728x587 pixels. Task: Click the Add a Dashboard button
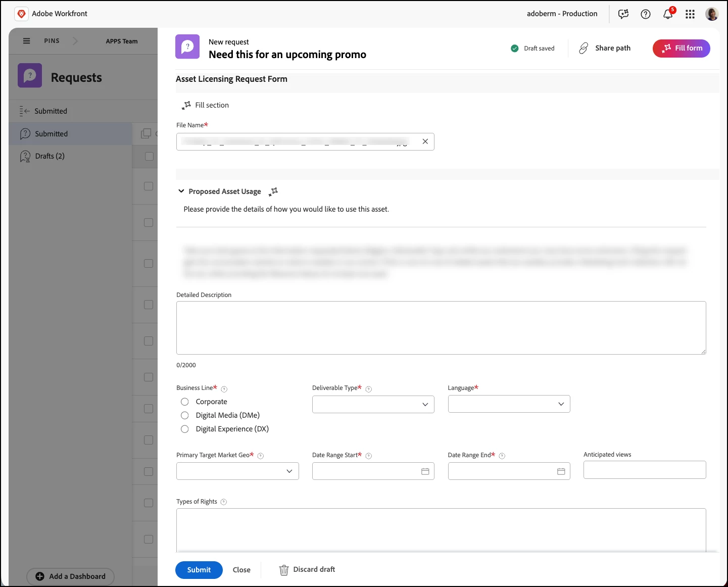click(70, 576)
